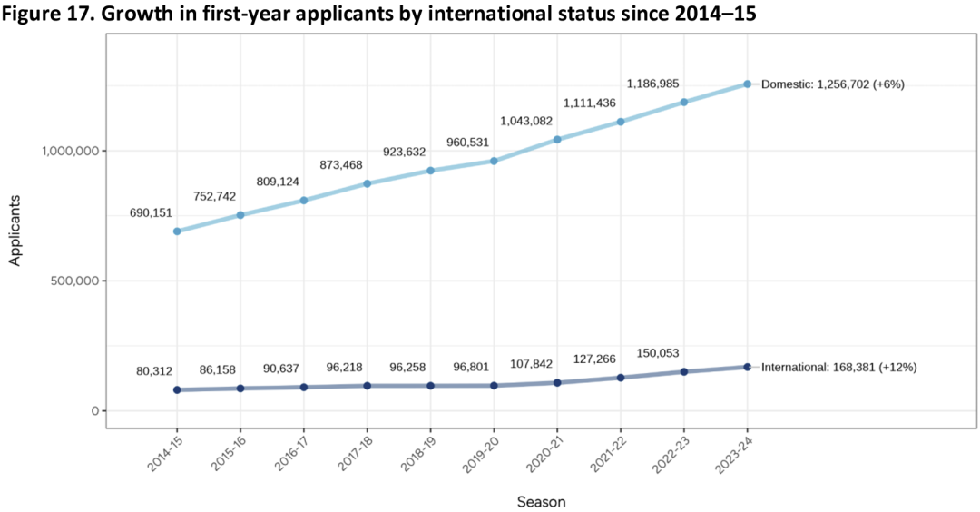Click the 2021-22 x-axis label
The image size is (980, 512).
click(x=607, y=455)
